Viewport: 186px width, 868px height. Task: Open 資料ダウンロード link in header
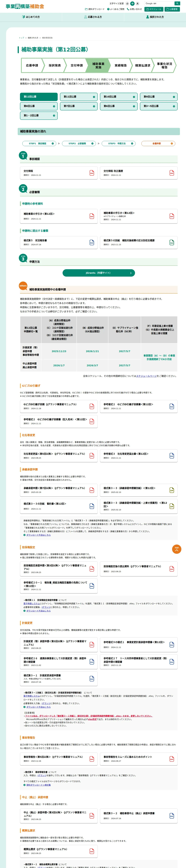tap(95, 9)
